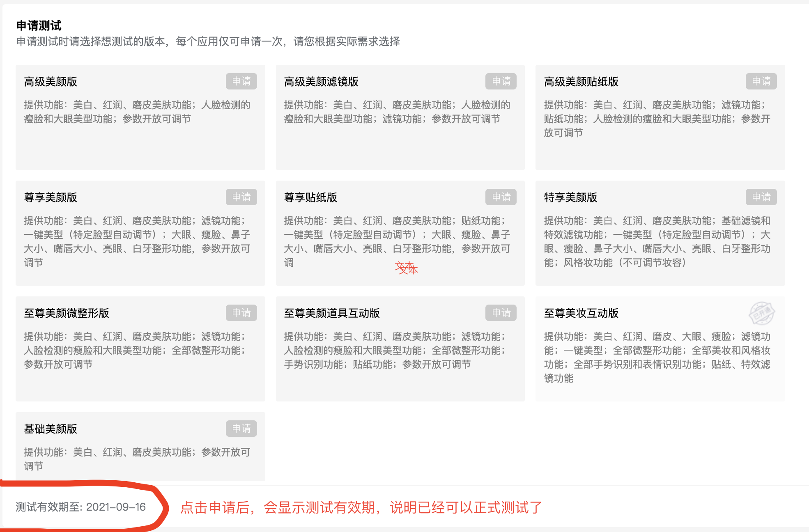809x532 pixels.
Task: Click the 基础美颜版 title
Action: click(51, 429)
